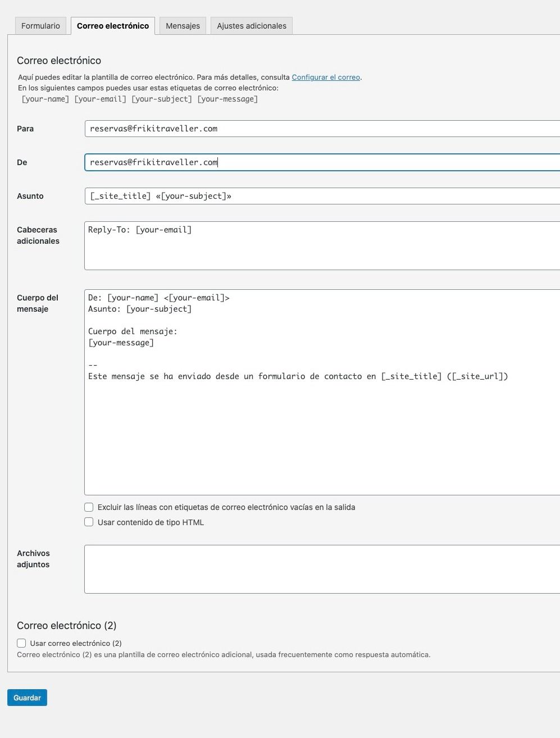Focus the De sender address field
This screenshot has height=738, width=560.
tap(322, 162)
